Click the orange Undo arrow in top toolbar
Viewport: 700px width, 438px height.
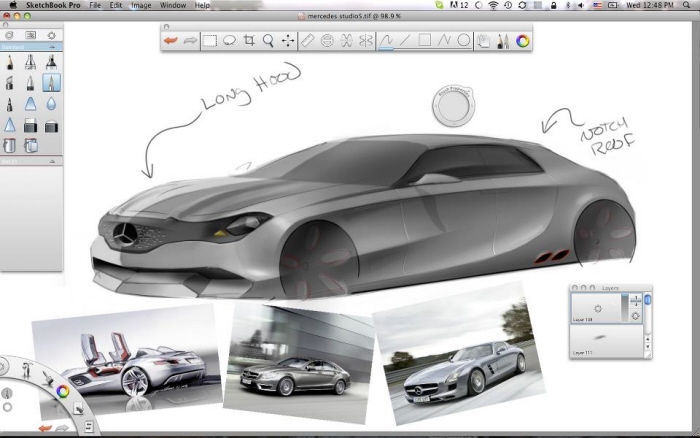(171, 41)
